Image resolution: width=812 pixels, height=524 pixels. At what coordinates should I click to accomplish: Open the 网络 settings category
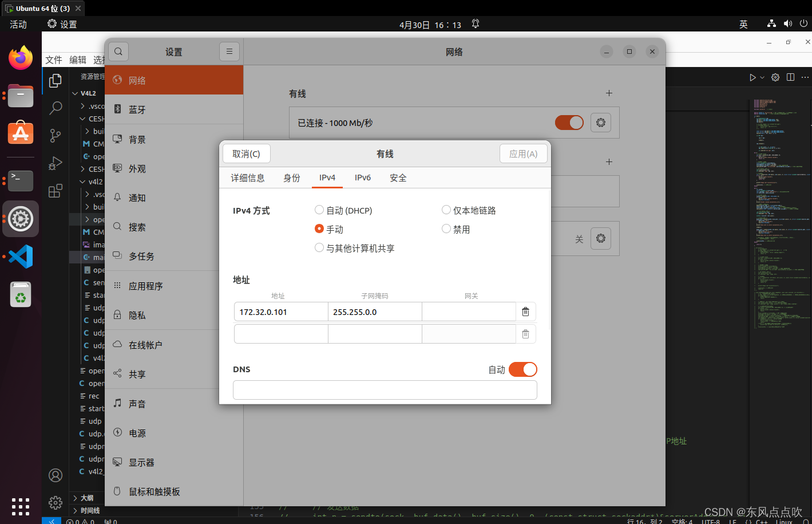point(174,80)
